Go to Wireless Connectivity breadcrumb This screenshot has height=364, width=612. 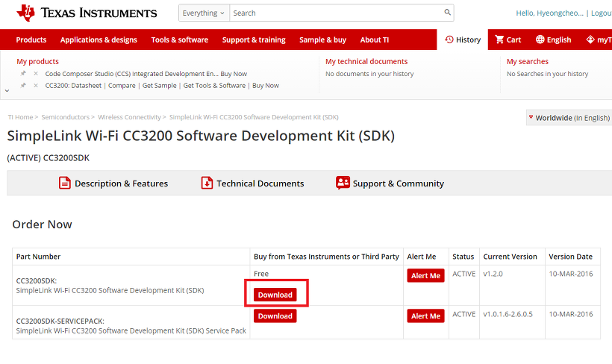point(129,117)
